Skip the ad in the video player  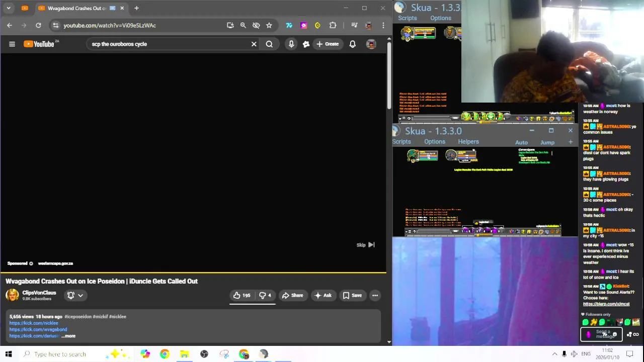point(366,245)
